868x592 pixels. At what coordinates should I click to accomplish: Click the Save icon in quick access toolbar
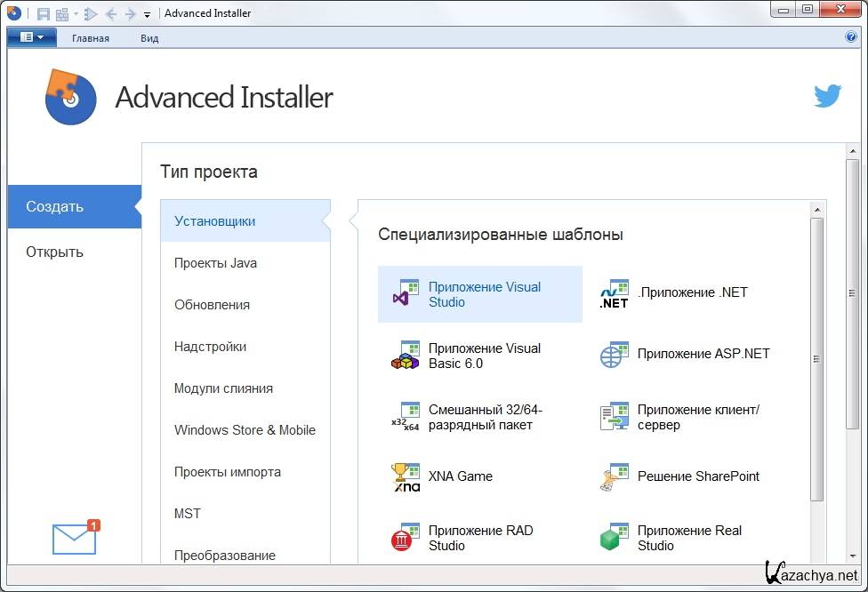(42, 13)
